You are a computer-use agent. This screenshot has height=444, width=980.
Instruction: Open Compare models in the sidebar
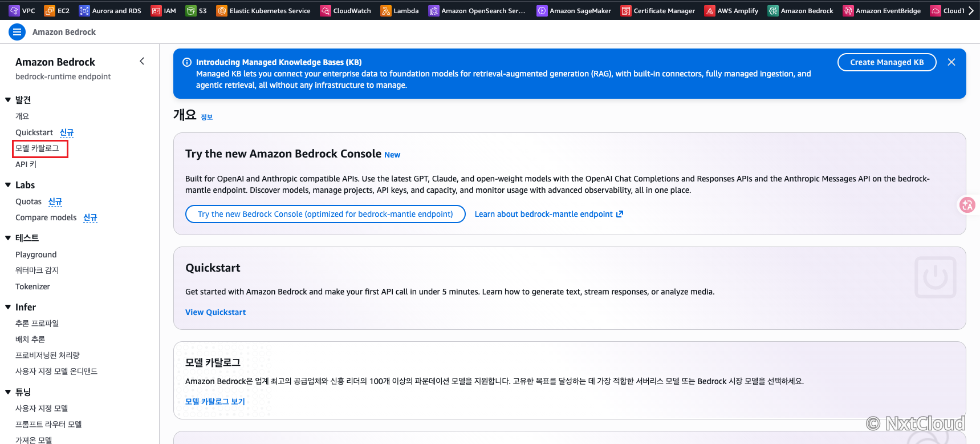pyautogui.click(x=46, y=217)
